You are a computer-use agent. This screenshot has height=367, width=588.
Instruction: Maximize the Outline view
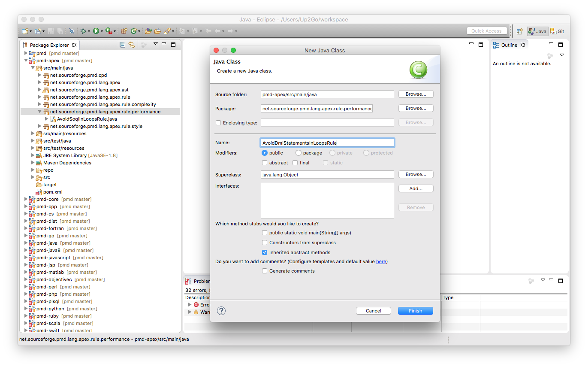click(561, 44)
